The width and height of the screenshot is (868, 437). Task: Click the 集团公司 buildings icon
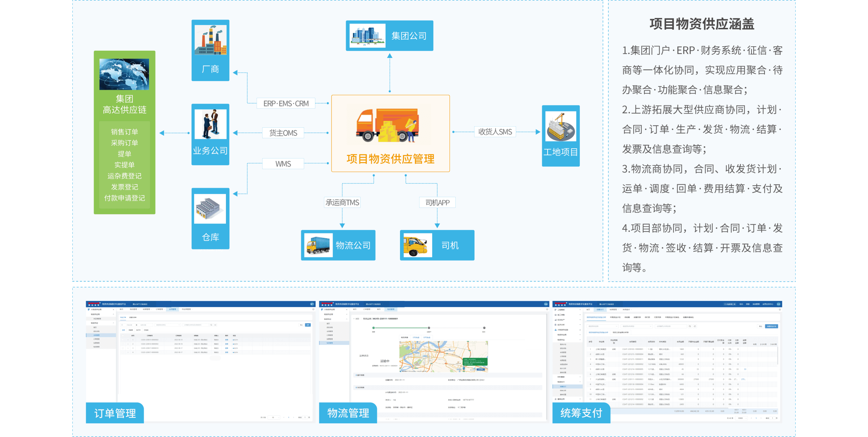point(367,36)
